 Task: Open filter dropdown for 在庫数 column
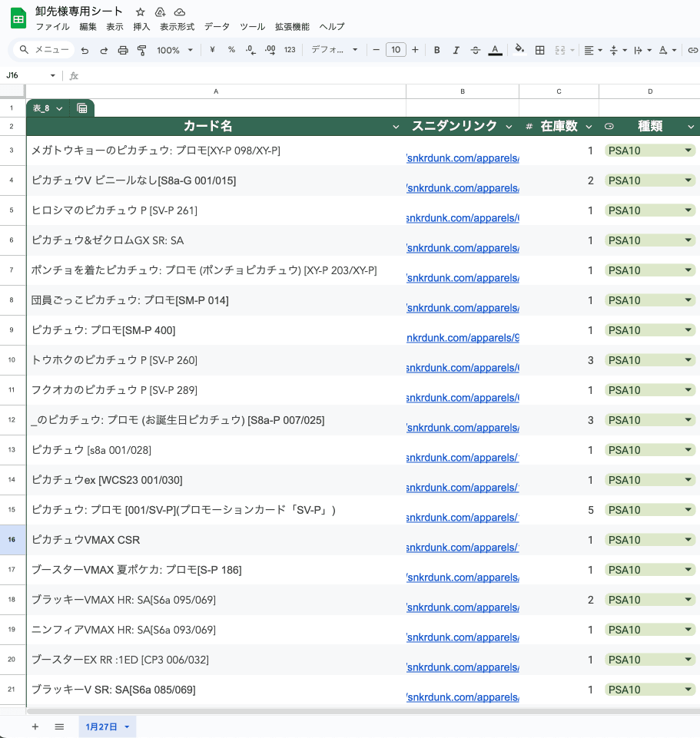[589, 127]
